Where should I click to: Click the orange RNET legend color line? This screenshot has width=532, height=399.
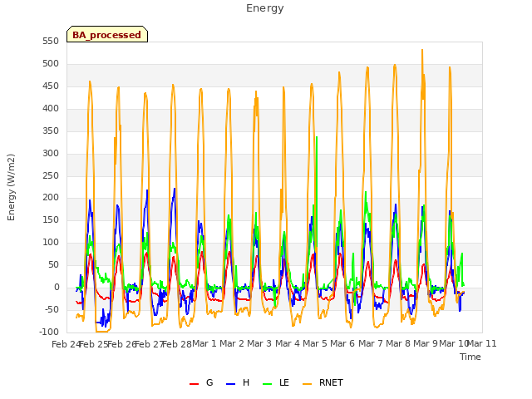[x=307, y=384]
